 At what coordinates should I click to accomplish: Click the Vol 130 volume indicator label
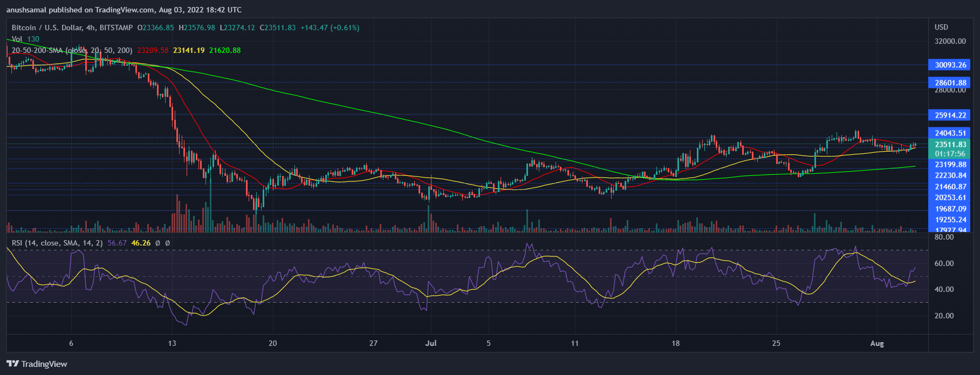[x=25, y=39]
